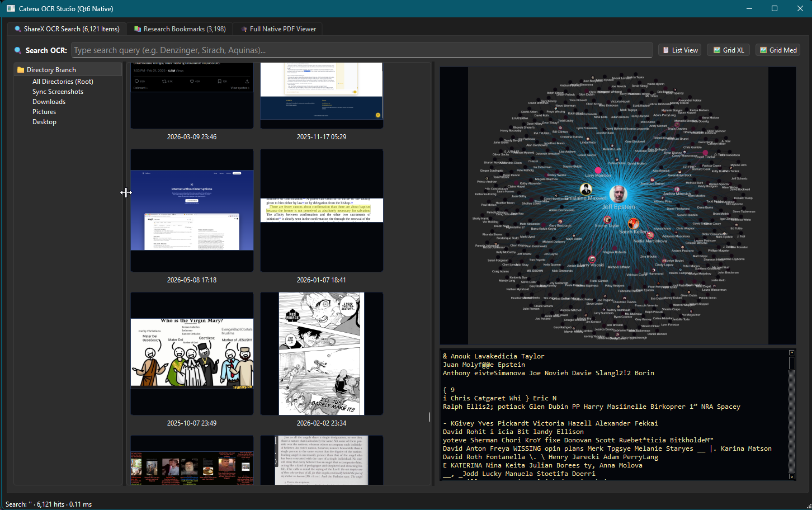Focus the Search OCR query field
The height and width of the screenshot is (510, 812).
click(362, 50)
